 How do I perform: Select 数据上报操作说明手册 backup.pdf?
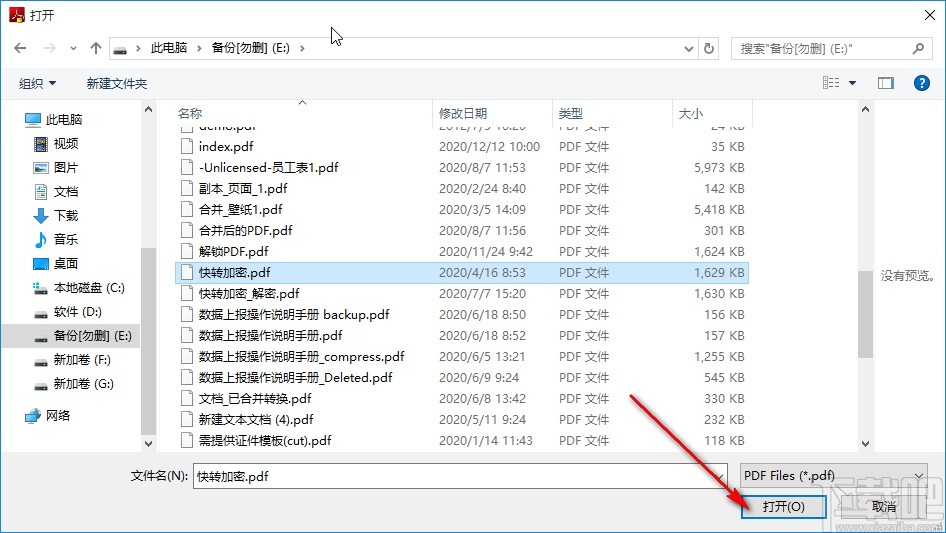pos(462,314)
